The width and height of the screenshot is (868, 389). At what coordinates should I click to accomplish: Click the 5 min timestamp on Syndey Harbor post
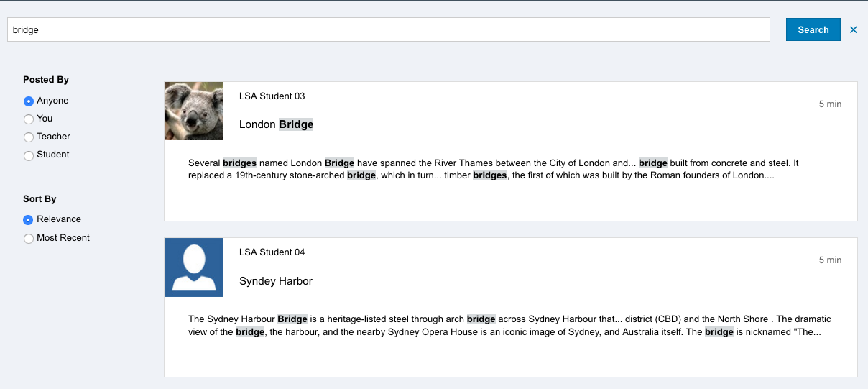click(830, 260)
